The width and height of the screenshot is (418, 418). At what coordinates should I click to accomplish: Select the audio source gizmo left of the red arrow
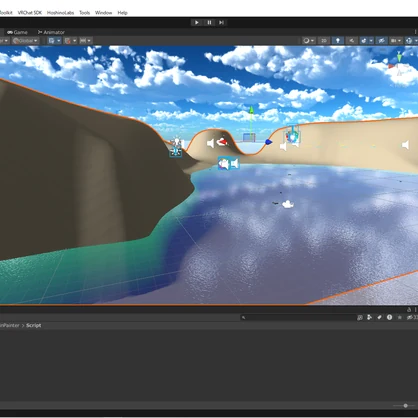(x=210, y=143)
